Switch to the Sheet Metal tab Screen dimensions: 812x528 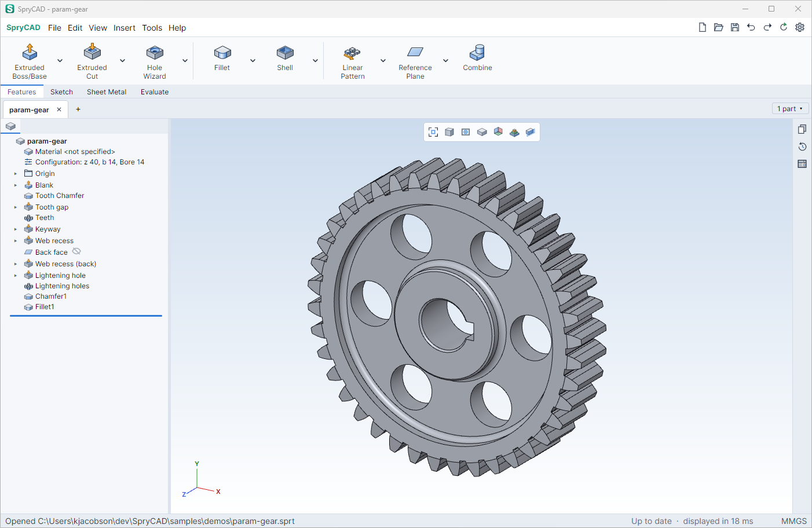click(x=107, y=92)
